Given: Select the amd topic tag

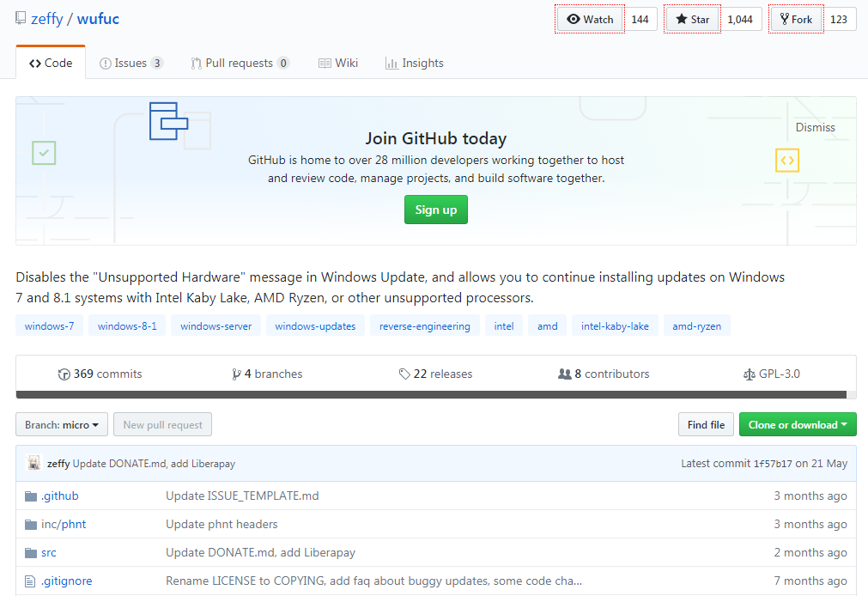Looking at the screenshot, I should point(548,325).
